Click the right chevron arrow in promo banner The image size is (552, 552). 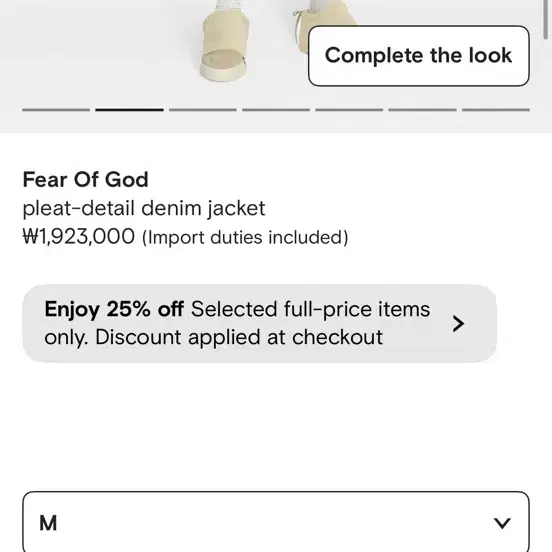458,324
